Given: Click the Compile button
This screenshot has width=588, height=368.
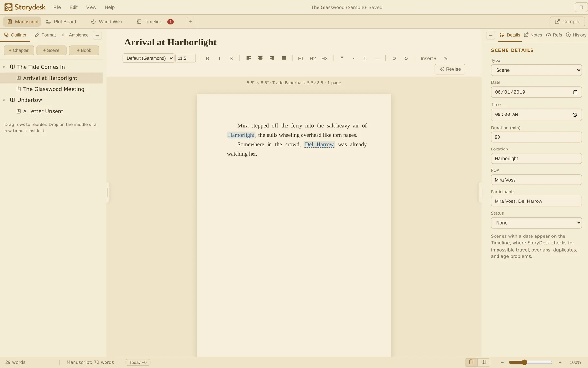Looking at the screenshot, I should point(567,22).
